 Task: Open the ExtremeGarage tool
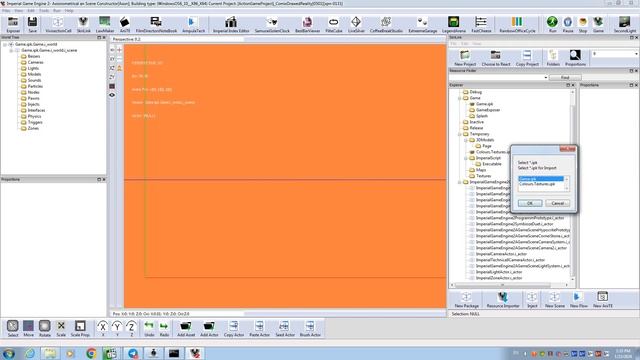coord(422,24)
